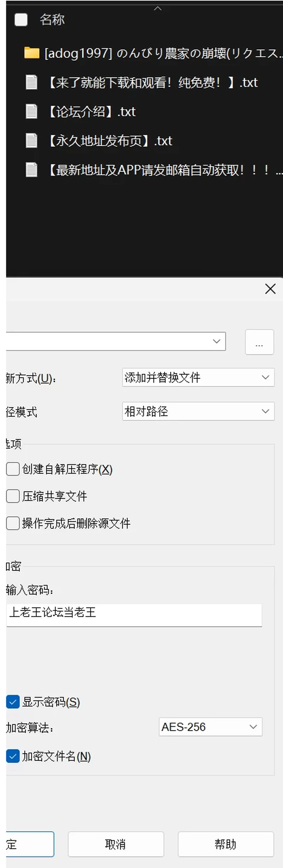Enable 创建自解压程序(X) checkbox
The image size is (283, 868).
pyautogui.click(x=13, y=469)
